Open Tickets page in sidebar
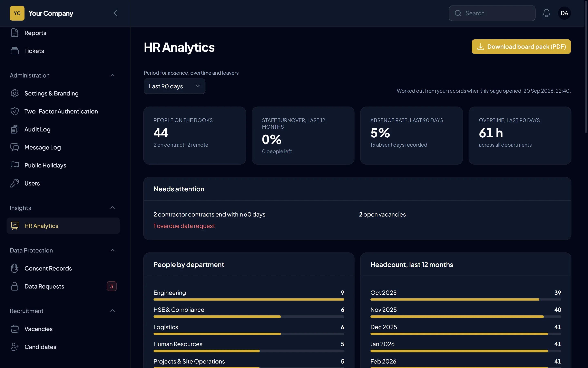588x368 pixels. click(x=63, y=51)
